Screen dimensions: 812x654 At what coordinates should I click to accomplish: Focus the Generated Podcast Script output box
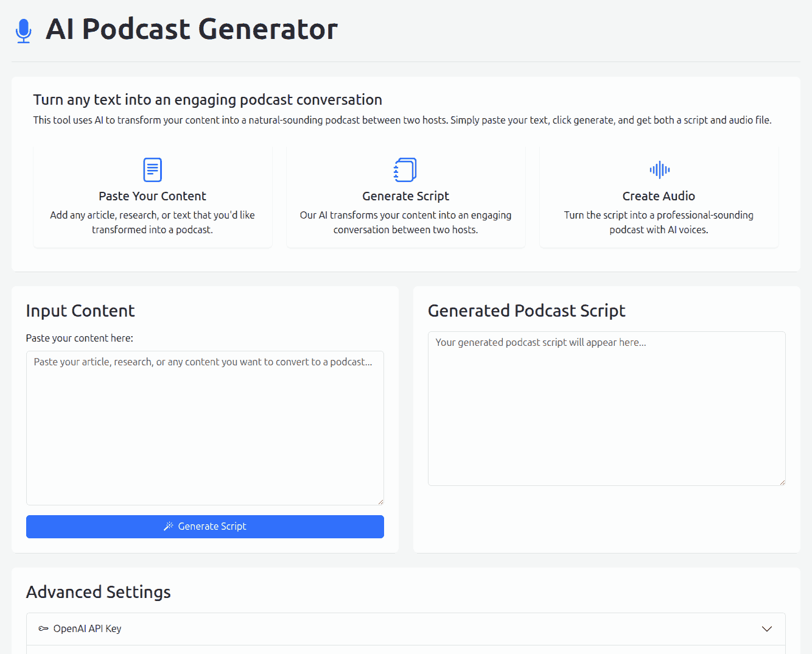point(606,408)
